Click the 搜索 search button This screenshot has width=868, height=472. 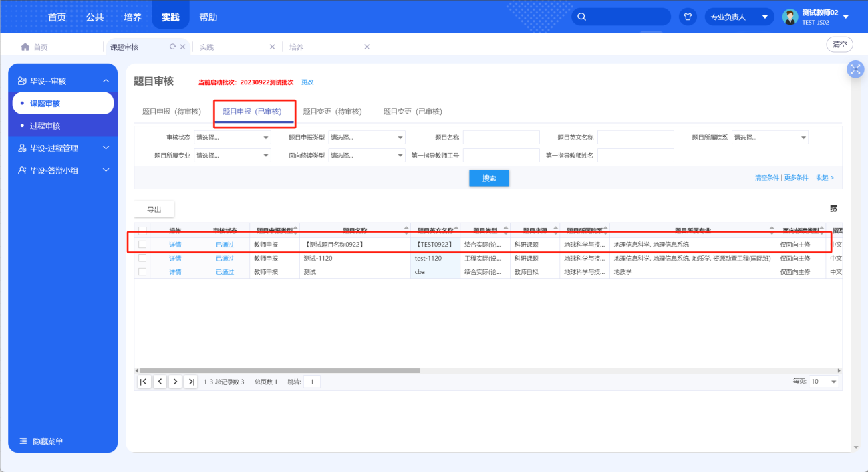(x=489, y=179)
